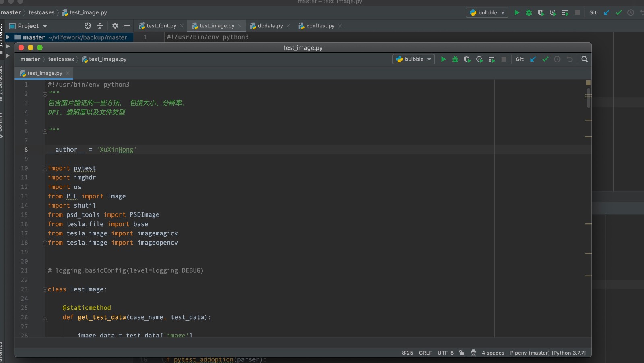The height and width of the screenshot is (363, 644).
Task: Click Pipenv (master) interpreter in status bar
Action: click(548, 353)
